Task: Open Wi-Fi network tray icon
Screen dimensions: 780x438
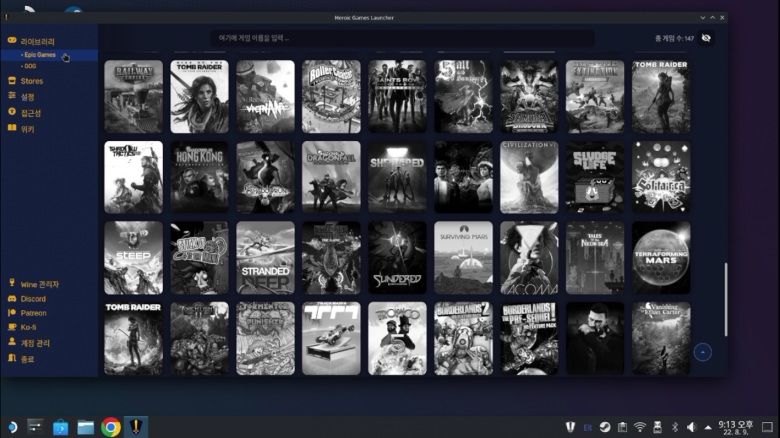Action: tap(640, 427)
